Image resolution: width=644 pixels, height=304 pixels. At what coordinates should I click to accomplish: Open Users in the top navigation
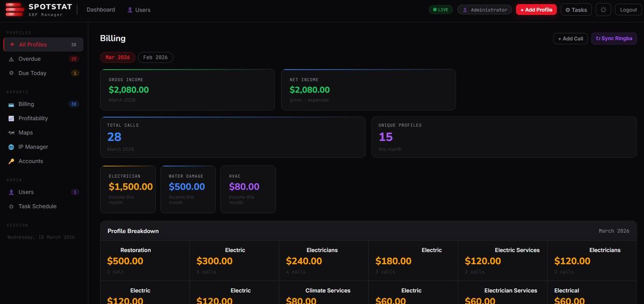pyautogui.click(x=139, y=10)
